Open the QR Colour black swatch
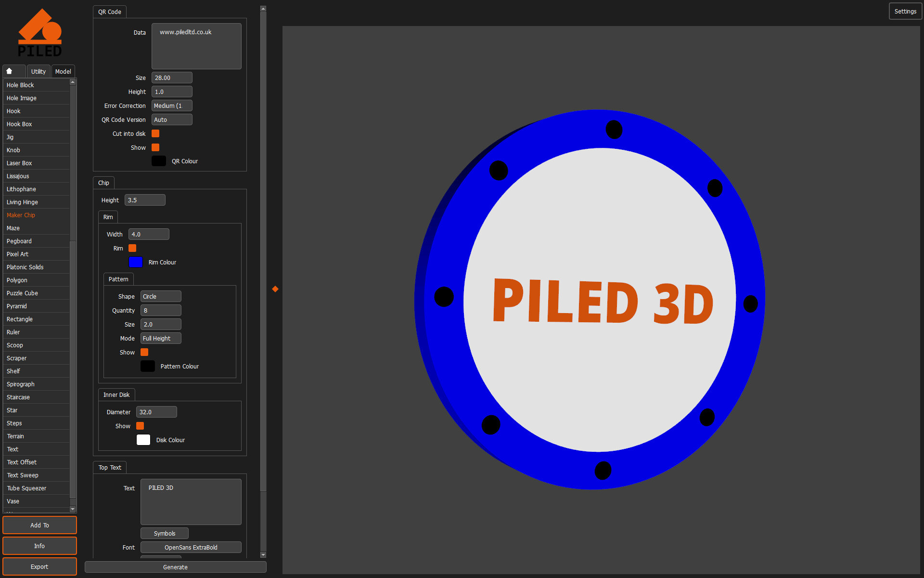The width and height of the screenshot is (924, 578). pyautogui.click(x=159, y=161)
